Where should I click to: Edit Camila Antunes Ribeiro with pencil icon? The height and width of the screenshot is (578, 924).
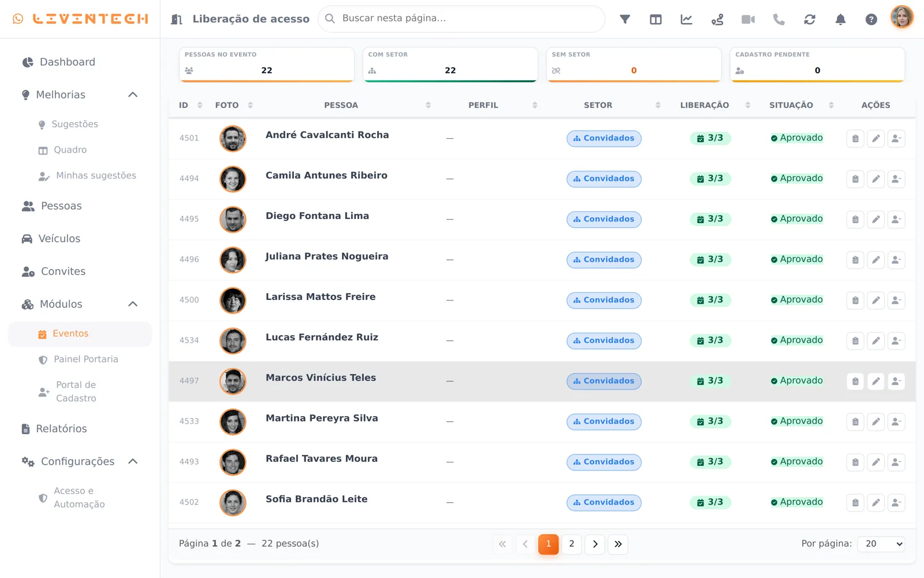pyautogui.click(x=875, y=179)
